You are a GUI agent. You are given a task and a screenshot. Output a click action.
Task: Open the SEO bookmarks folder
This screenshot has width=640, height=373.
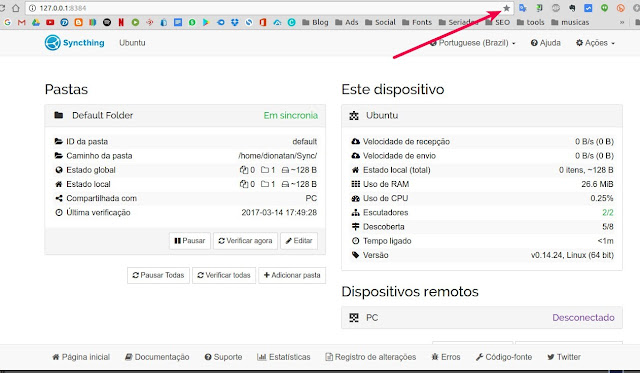coord(498,22)
